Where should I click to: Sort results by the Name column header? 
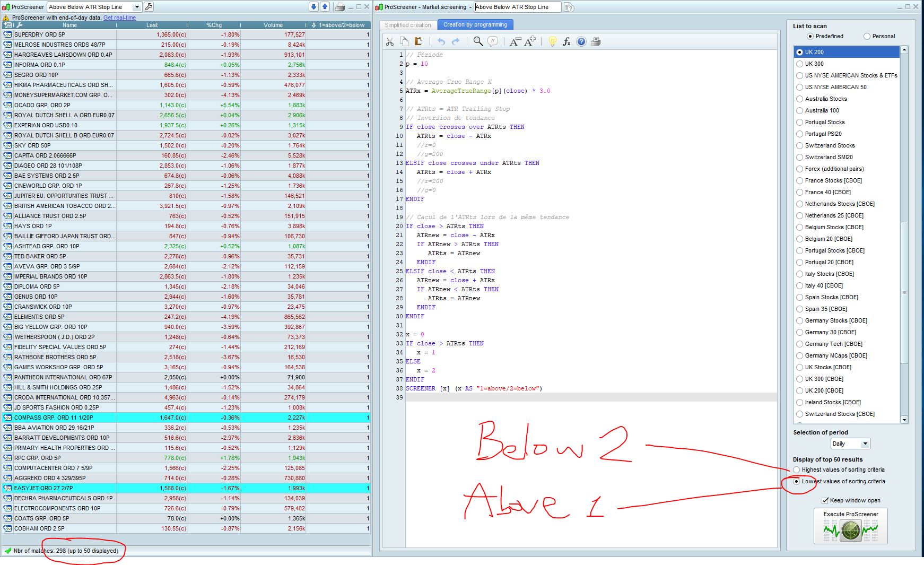click(x=69, y=25)
